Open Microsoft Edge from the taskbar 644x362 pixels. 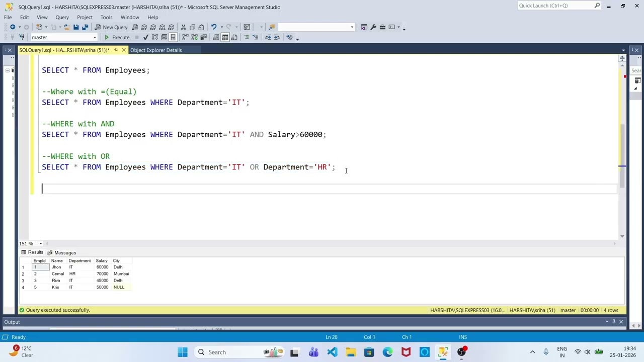387,352
